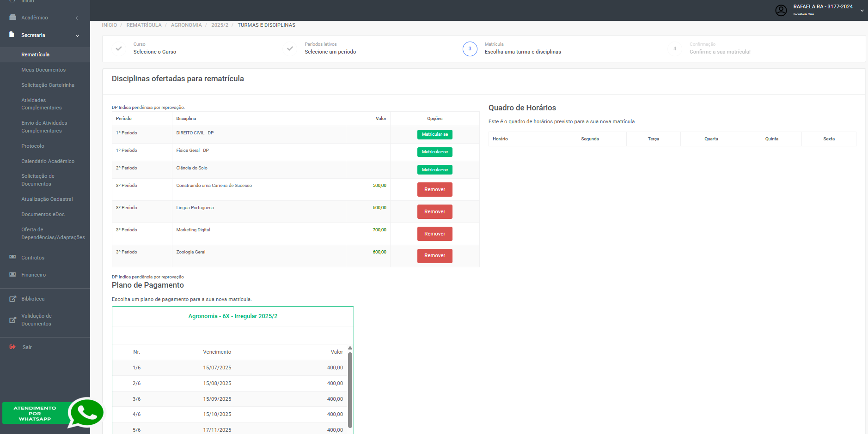
Task: Open Oferta de Dependências/Adaptações
Action: (x=53, y=233)
